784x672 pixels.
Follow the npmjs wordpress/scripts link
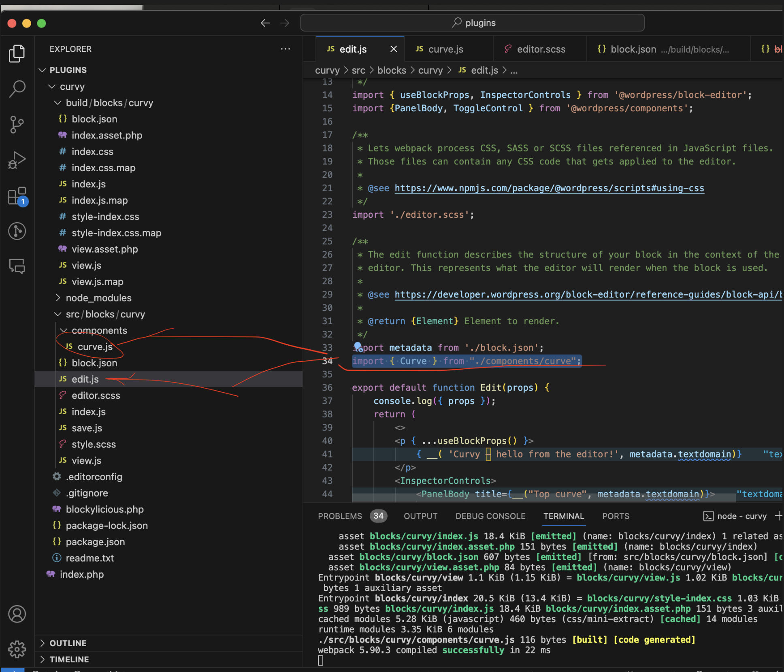(549, 188)
